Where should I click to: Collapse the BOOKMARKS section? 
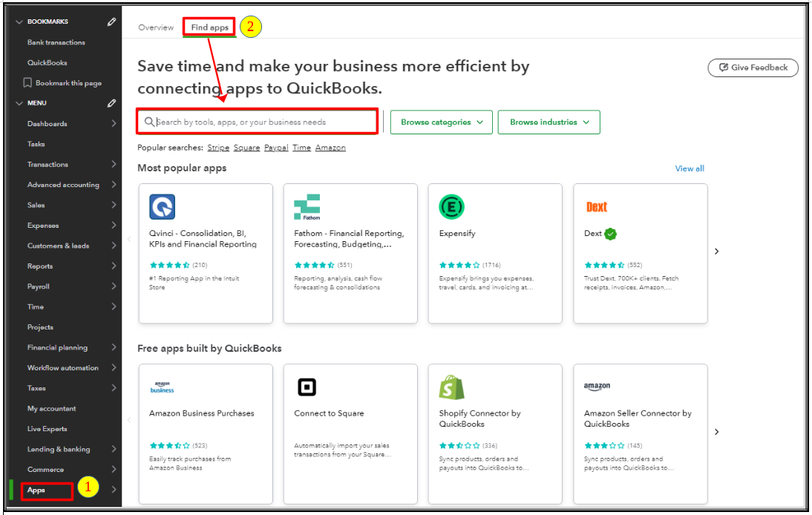19,22
